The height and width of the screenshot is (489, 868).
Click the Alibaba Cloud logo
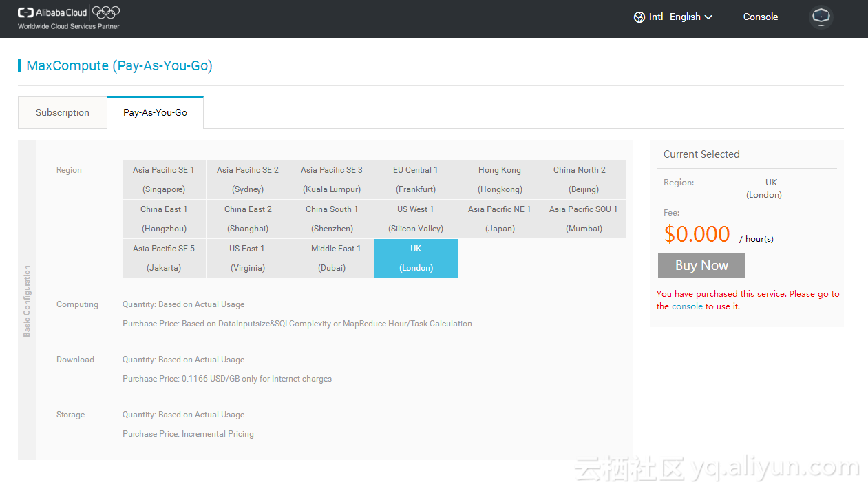tap(53, 12)
